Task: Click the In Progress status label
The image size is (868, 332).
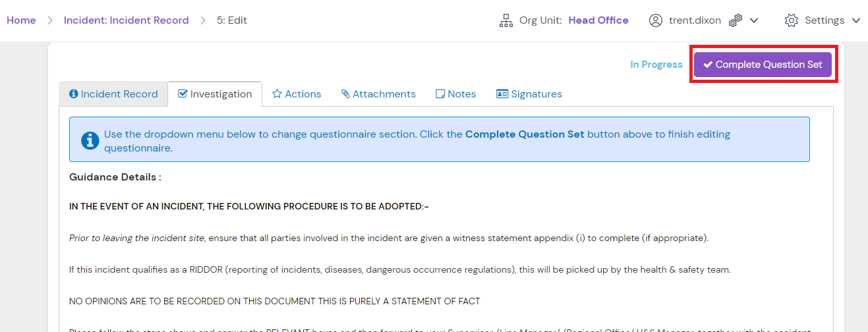Action: (x=656, y=65)
